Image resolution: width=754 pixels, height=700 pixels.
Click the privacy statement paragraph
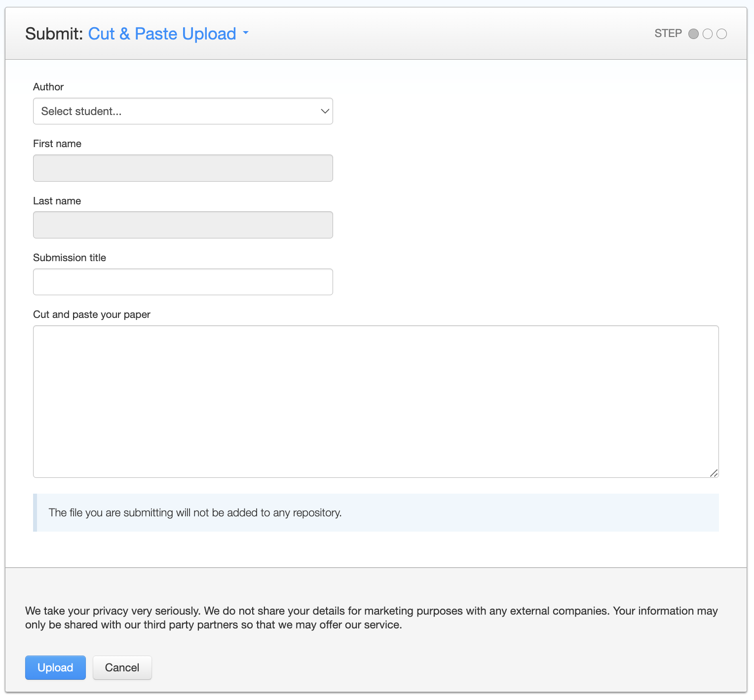coord(372,618)
